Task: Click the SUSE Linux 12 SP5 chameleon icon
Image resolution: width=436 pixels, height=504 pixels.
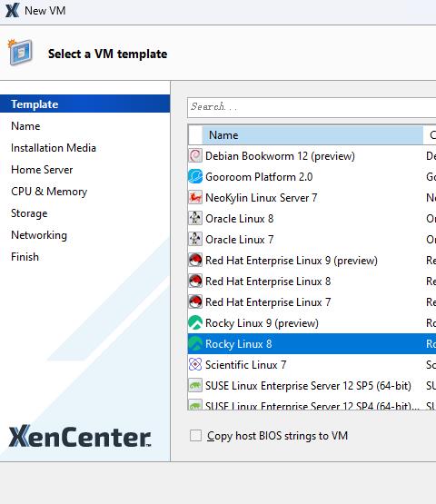Action: coord(195,385)
